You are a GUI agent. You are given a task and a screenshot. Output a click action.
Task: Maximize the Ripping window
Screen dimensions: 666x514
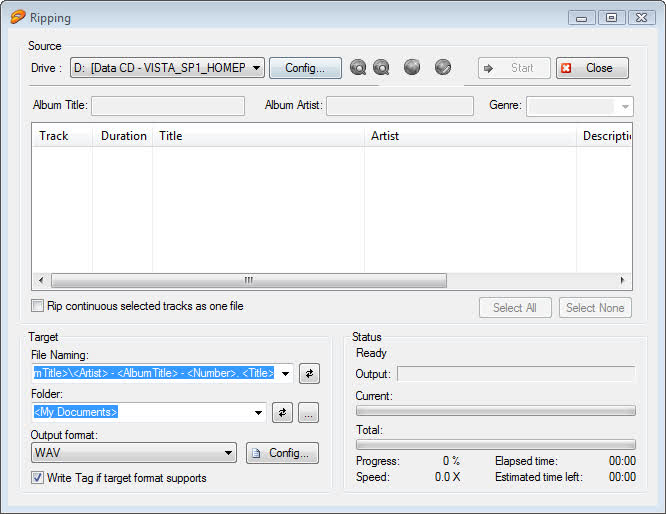[x=611, y=18]
